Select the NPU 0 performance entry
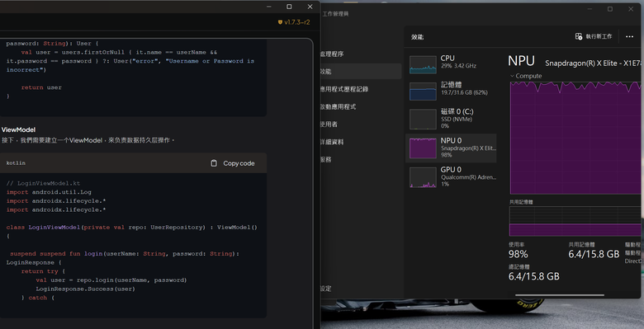This screenshot has height=329, width=644. (x=451, y=148)
